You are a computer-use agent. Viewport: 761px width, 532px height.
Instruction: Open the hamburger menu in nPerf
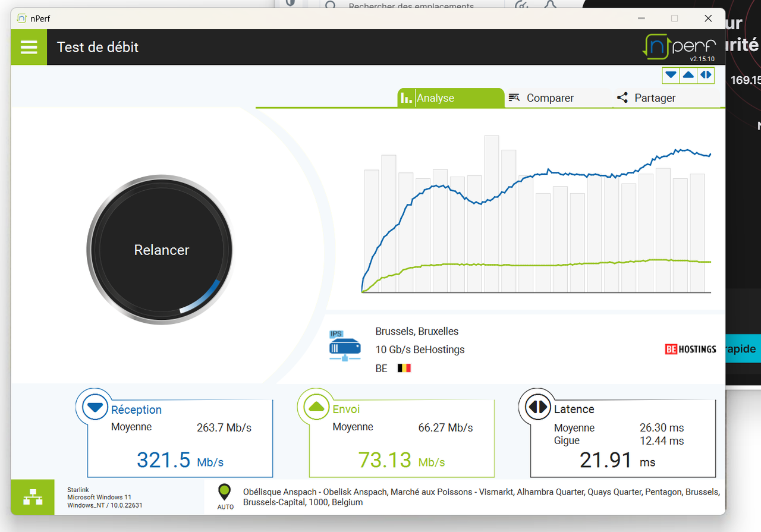(x=29, y=47)
